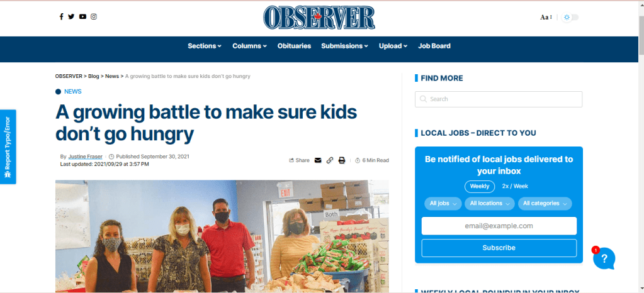This screenshot has height=293, width=644.
Task: Select the Weekly frequency option
Action: 480,186
